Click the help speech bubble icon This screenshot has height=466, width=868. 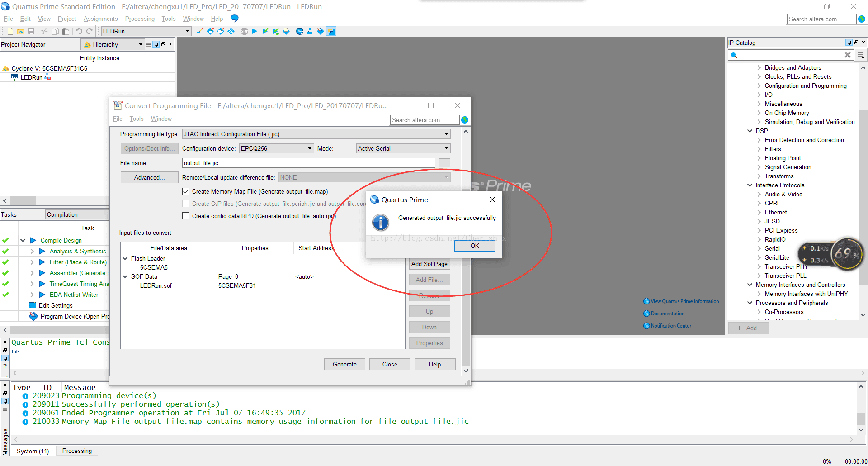click(x=234, y=19)
